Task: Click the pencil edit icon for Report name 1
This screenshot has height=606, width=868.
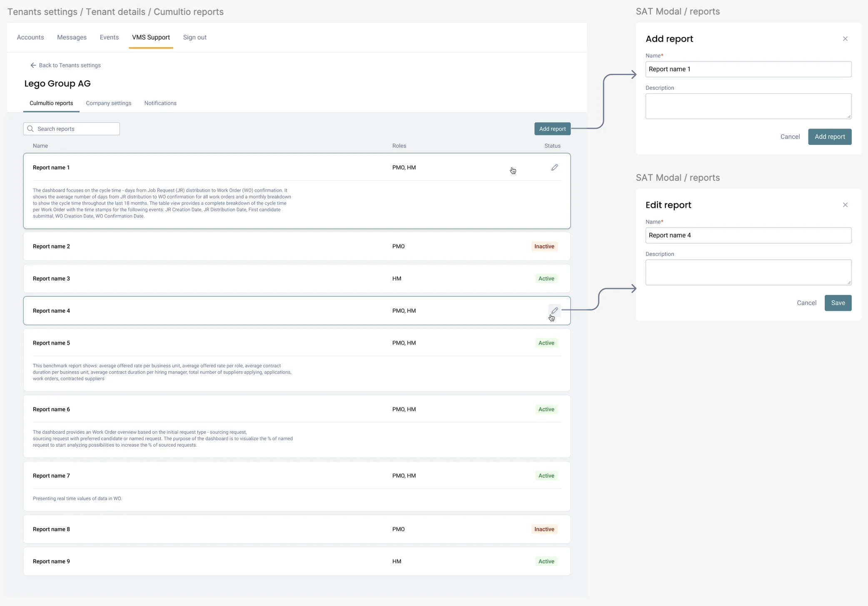Action: [554, 167]
